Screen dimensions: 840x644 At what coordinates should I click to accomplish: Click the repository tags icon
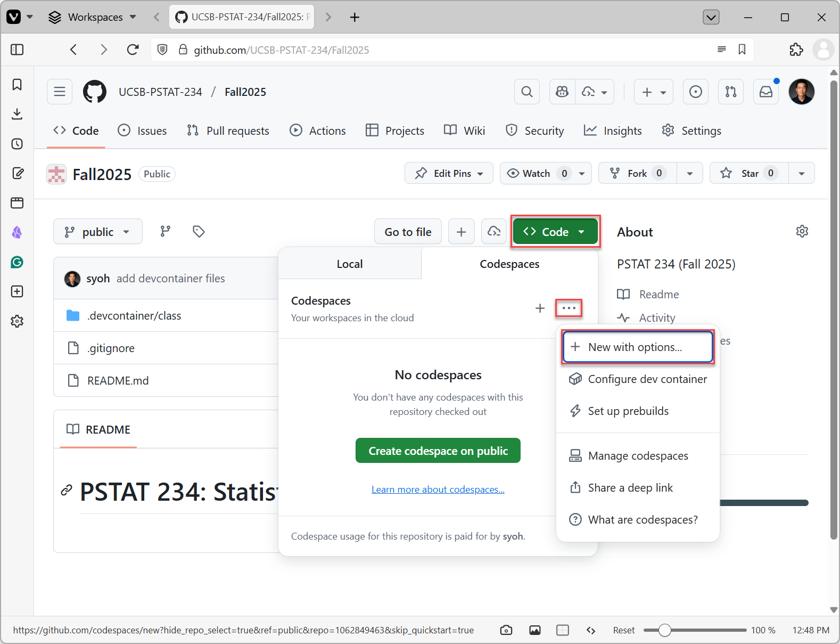point(199,231)
